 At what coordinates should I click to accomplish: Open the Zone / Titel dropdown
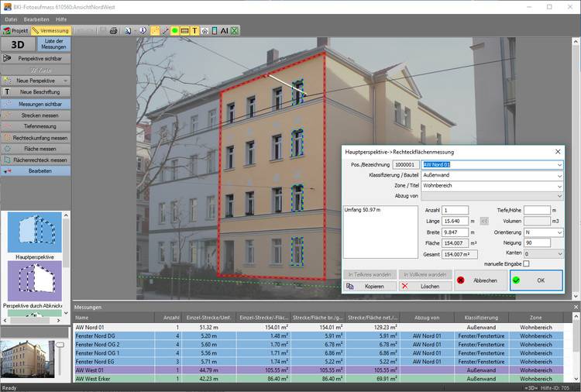tap(559, 186)
